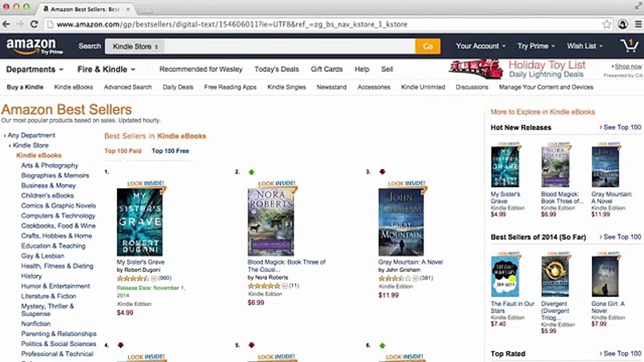This screenshot has width=644, height=362.
Task: Open Today's Deals link
Action: pyautogui.click(x=277, y=69)
